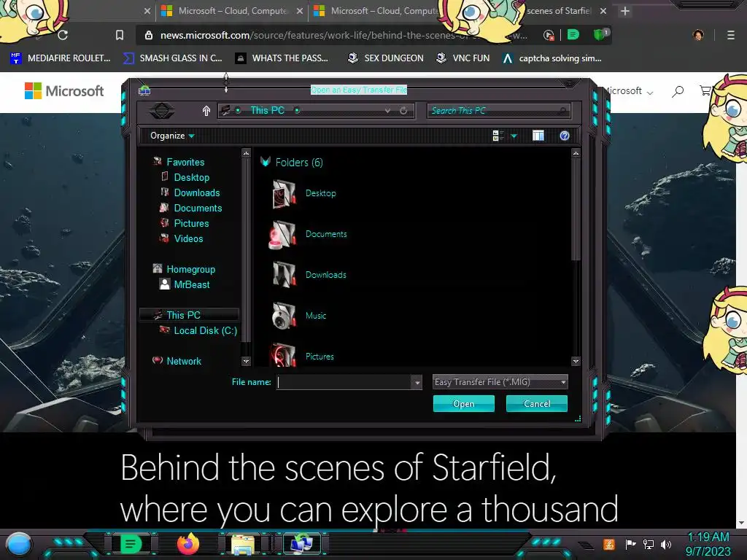The image size is (747, 560).
Task: Click the search magnifier on Microsoft page
Action: tap(678, 91)
